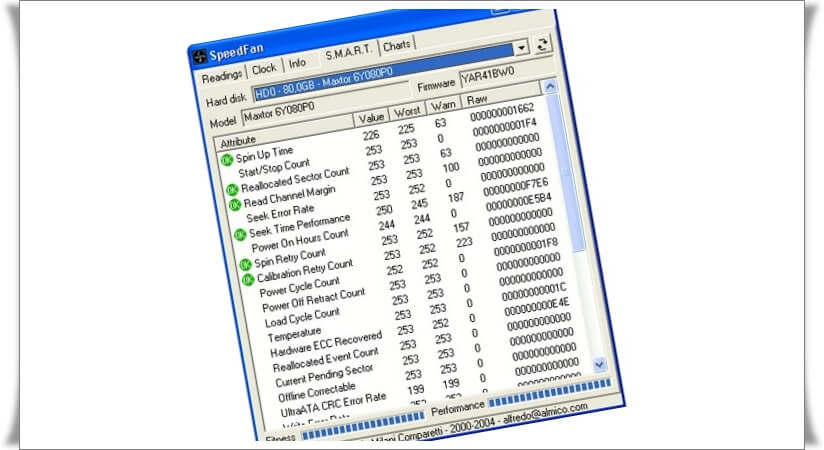Select the S.M.A.R.T. tab
The image size is (824, 450).
348,53
